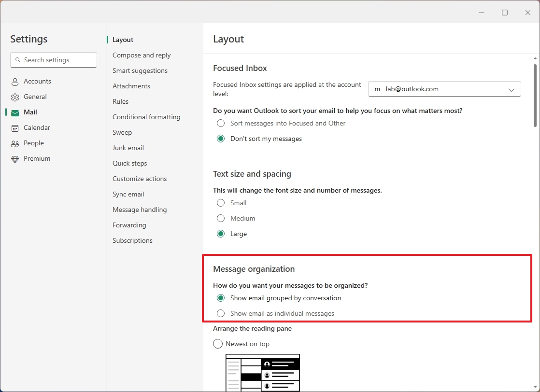Go to Premium settings category
This screenshot has width=540, height=392.
click(37, 159)
